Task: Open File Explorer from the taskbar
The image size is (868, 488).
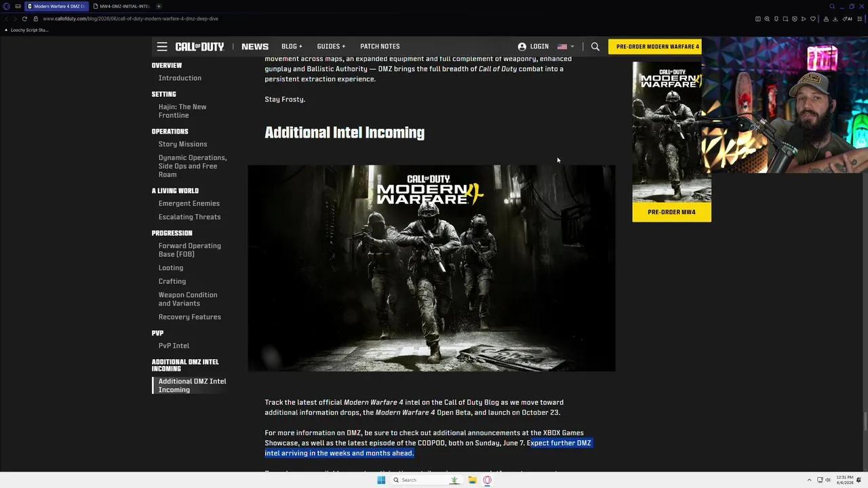Action: pyautogui.click(x=472, y=480)
